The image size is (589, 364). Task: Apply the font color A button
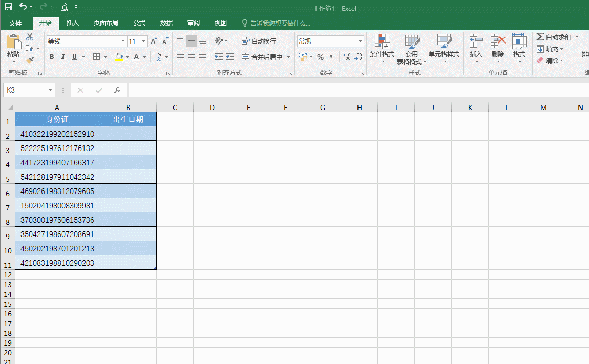coord(136,57)
